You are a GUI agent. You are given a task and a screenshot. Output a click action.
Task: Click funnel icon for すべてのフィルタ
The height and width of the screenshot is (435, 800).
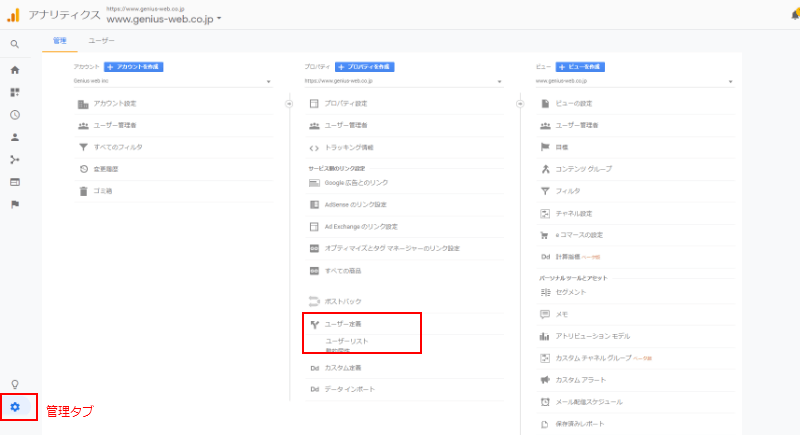(83, 147)
